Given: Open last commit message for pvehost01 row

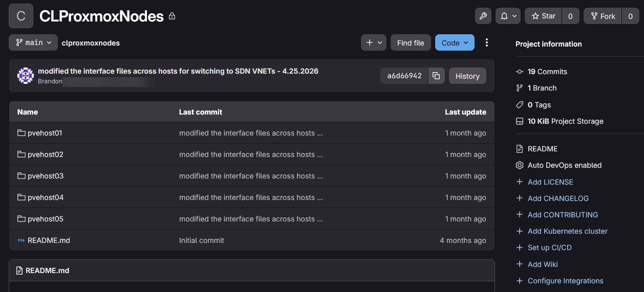Looking at the screenshot, I should pos(251,133).
